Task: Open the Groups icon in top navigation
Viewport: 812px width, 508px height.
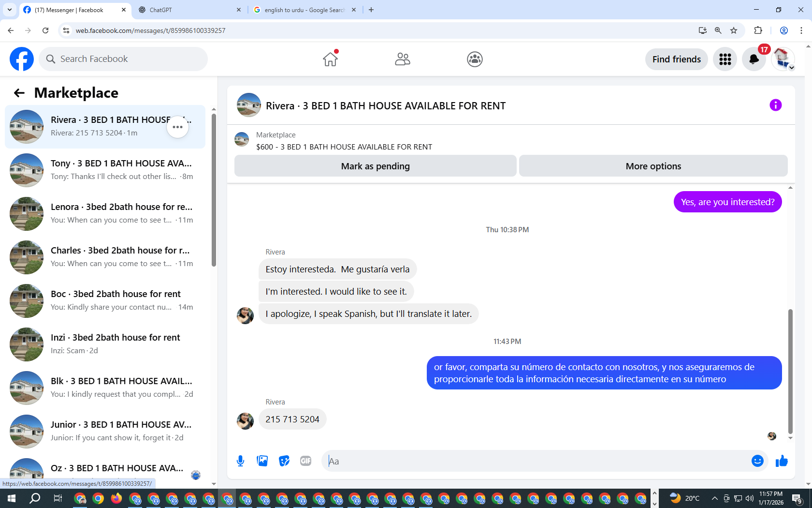Action: [475, 59]
